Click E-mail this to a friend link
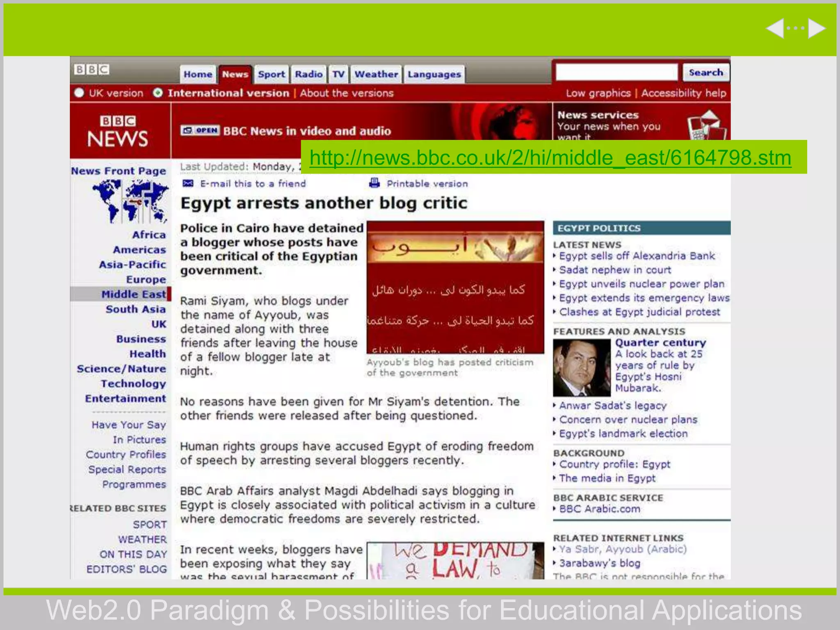This screenshot has height=630, width=840. 253,183
